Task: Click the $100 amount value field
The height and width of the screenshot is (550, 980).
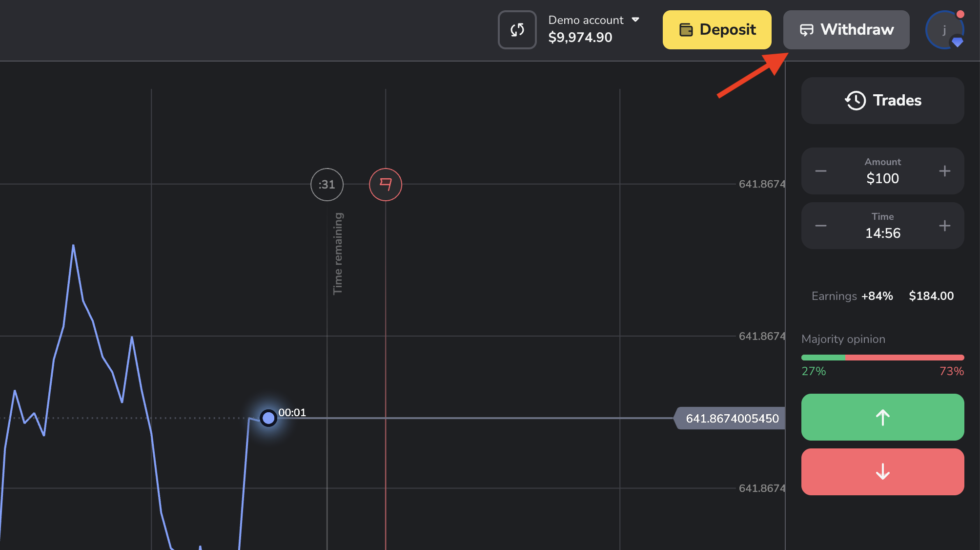Action: pos(882,178)
